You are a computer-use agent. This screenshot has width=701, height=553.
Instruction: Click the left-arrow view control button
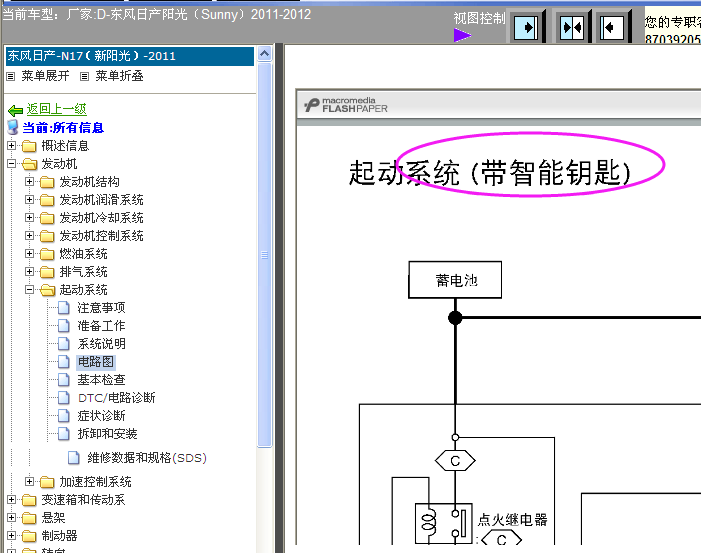(x=612, y=28)
